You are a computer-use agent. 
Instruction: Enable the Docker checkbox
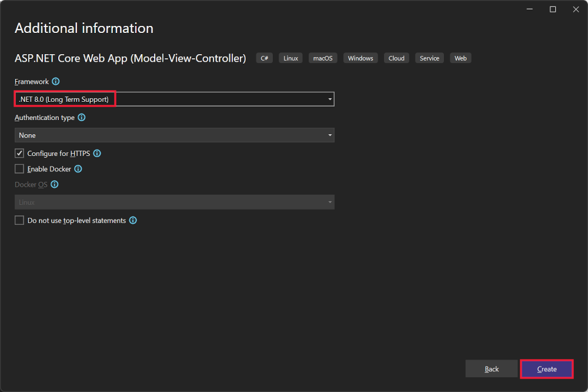tap(19, 169)
